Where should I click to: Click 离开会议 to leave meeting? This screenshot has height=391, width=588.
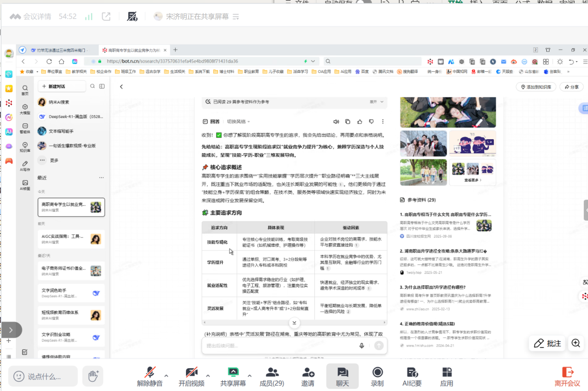coord(567,376)
